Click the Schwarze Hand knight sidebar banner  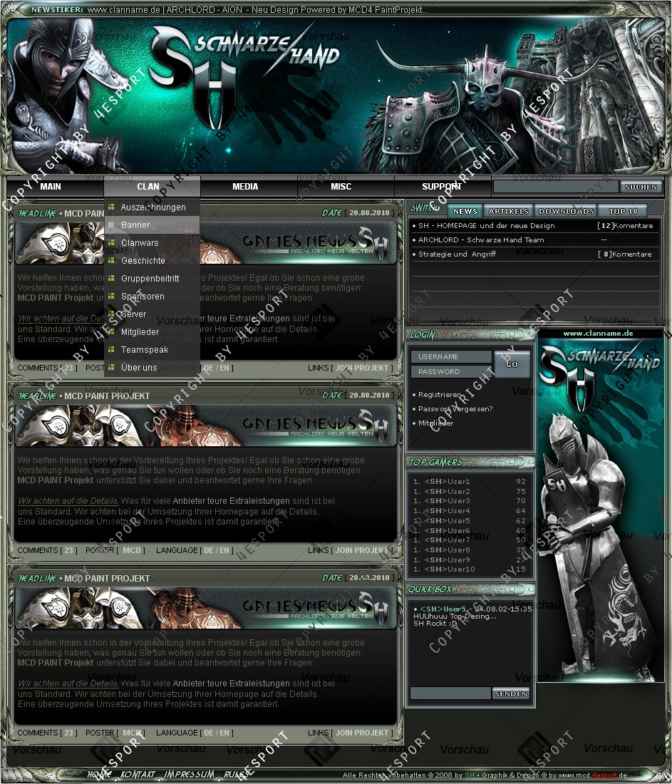click(x=601, y=506)
